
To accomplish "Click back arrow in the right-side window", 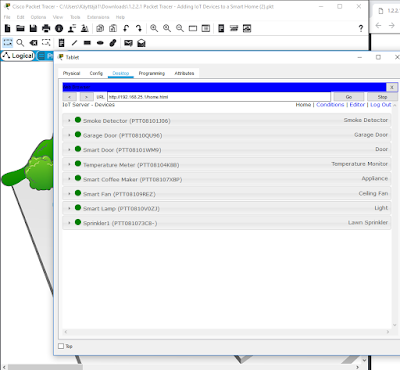I will click(378, 25).
